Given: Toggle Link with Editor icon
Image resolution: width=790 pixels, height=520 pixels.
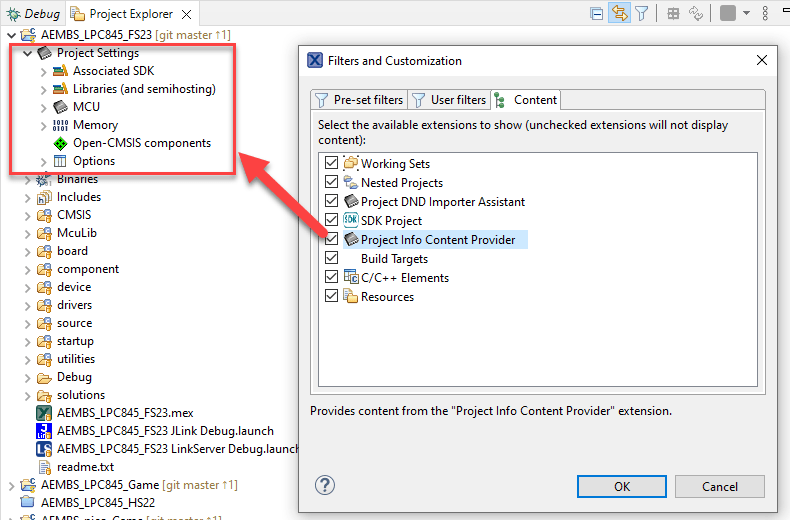Looking at the screenshot, I should (x=620, y=14).
